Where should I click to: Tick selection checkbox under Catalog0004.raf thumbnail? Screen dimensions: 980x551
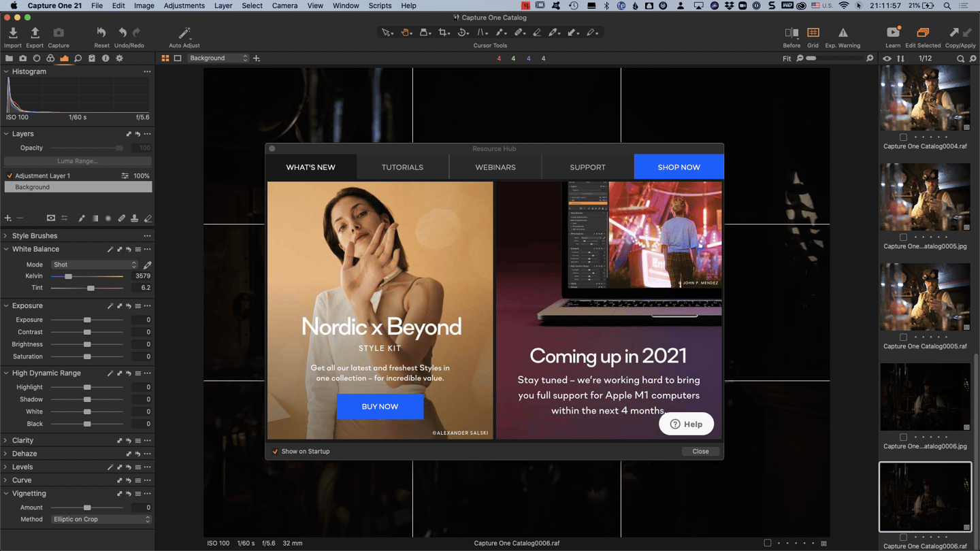point(903,137)
